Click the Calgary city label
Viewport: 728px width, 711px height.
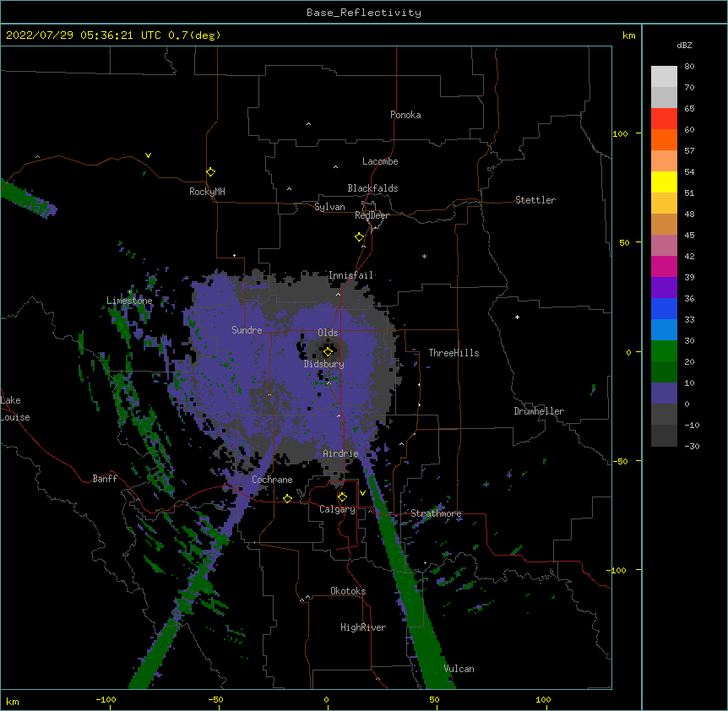coord(337,509)
